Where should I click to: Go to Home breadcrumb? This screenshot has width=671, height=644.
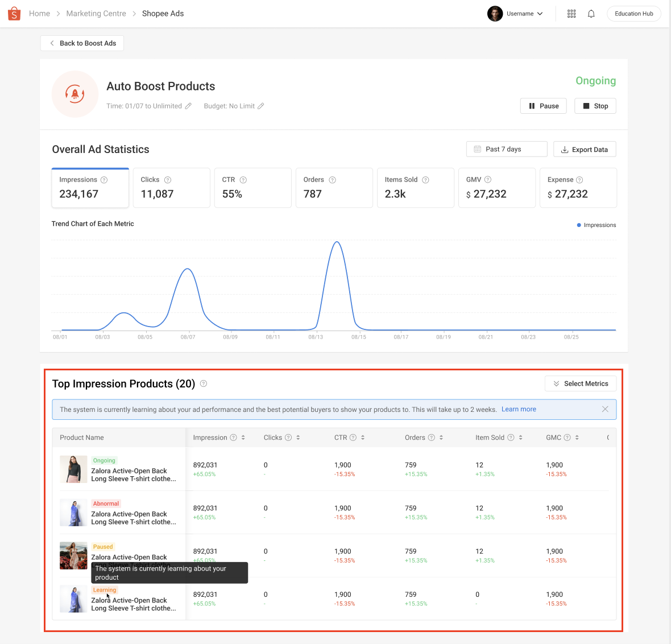coord(39,14)
